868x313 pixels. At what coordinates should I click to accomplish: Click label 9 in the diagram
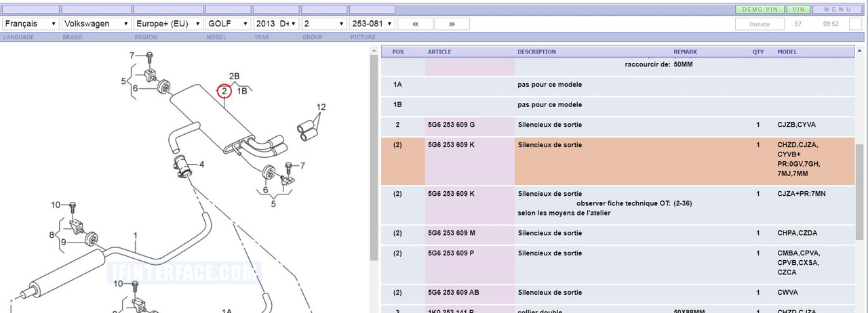tap(64, 242)
